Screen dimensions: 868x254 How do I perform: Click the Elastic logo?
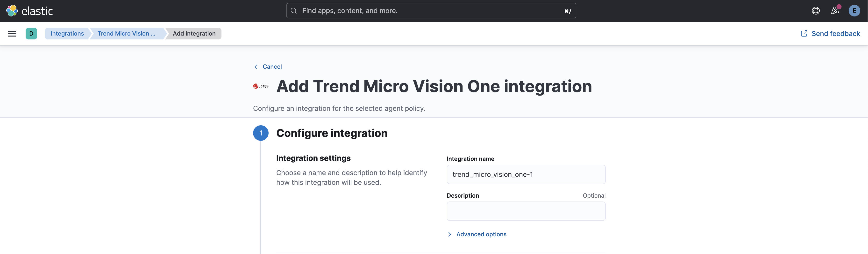click(30, 11)
